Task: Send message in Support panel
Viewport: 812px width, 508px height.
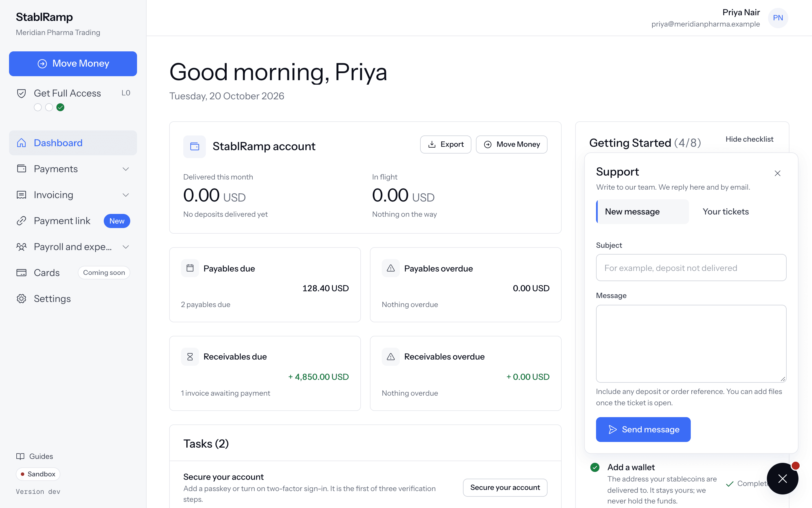Action: 643,429
